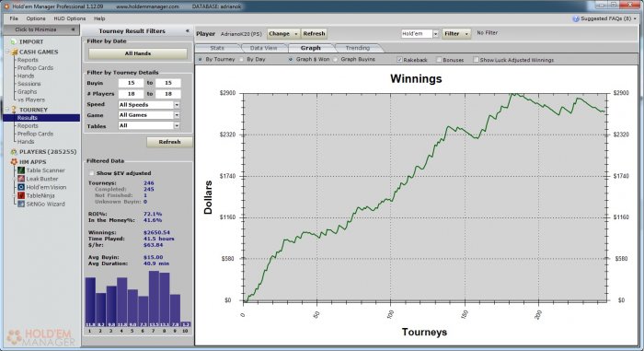The height and width of the screenshot is (351, 644).
Task: Open the Filter dropdown button
Action: pyautogui.click(x=456, y=34)
